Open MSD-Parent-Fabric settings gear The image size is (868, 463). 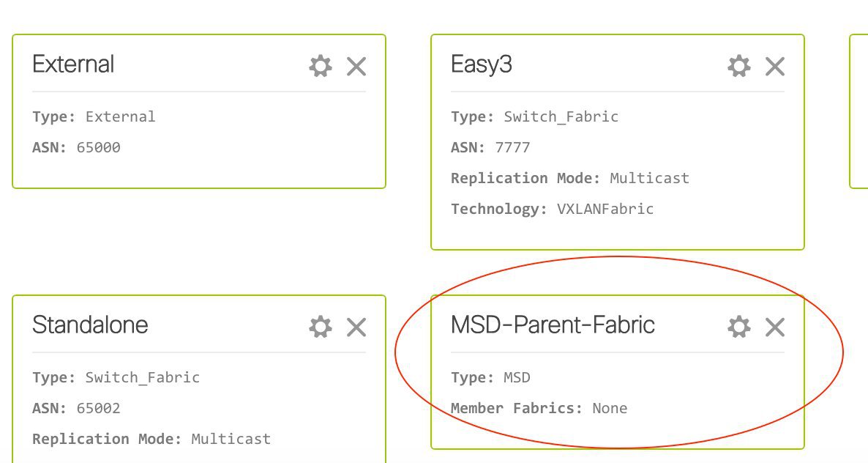(x=739, y=327)
